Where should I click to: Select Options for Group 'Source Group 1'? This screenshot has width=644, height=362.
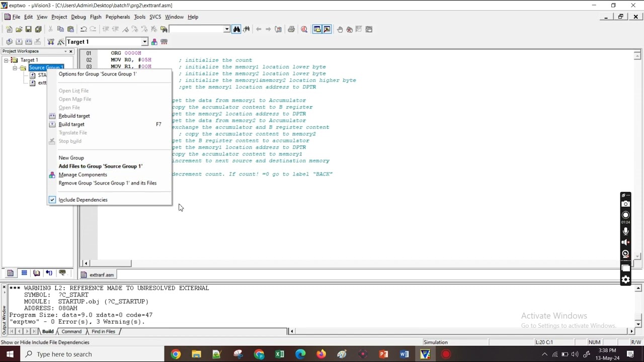point(98,74)
